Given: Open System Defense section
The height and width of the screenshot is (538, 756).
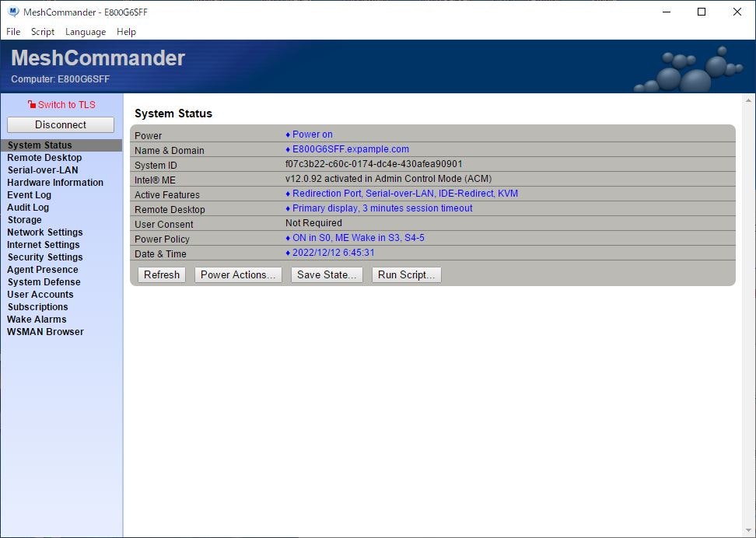Looking at the screenshot, I should click(44, 282).
